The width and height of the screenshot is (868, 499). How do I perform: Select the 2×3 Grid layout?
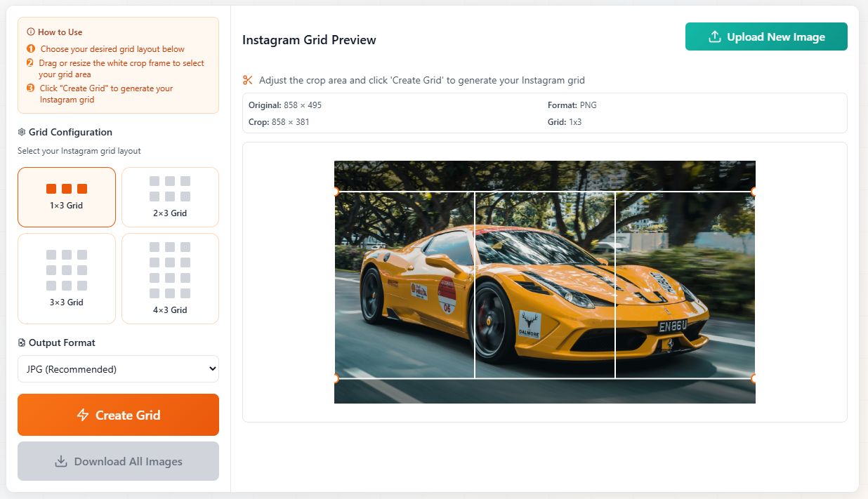coord(170,197)
